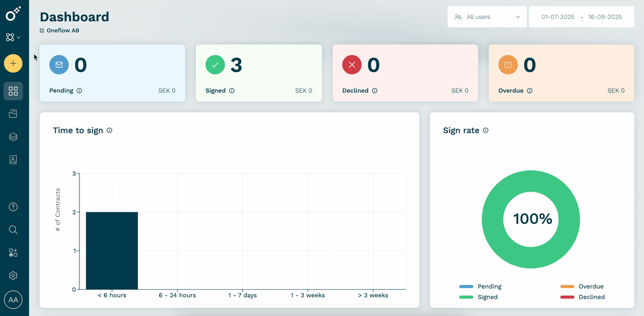Screen dimensions: 644x316
Task: Open the All users dropdown
Action: tap(487, 17)
